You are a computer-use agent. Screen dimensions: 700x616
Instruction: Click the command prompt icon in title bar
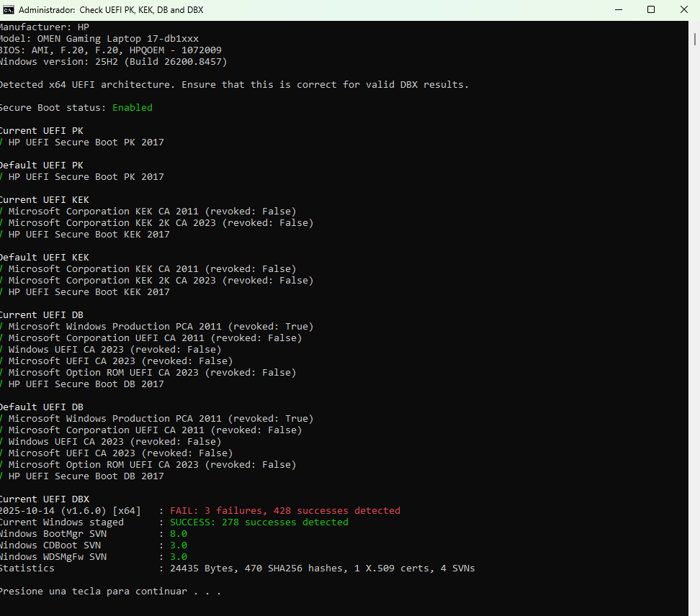pyautogui.click(x=8, y=10)
